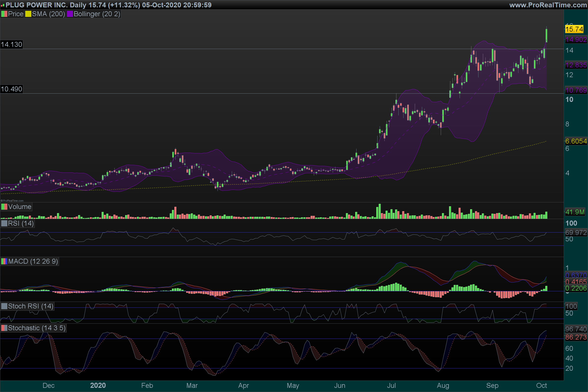Click the gray RSI (14) legend icon
Viewport: 588px width, 392px height.
point(4,223)
